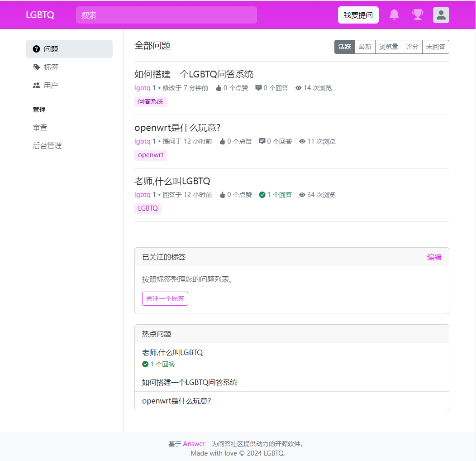Filter questions by 未回答
Image resolution: width=476 pixels, height=461 pixels.
[435, 47]
